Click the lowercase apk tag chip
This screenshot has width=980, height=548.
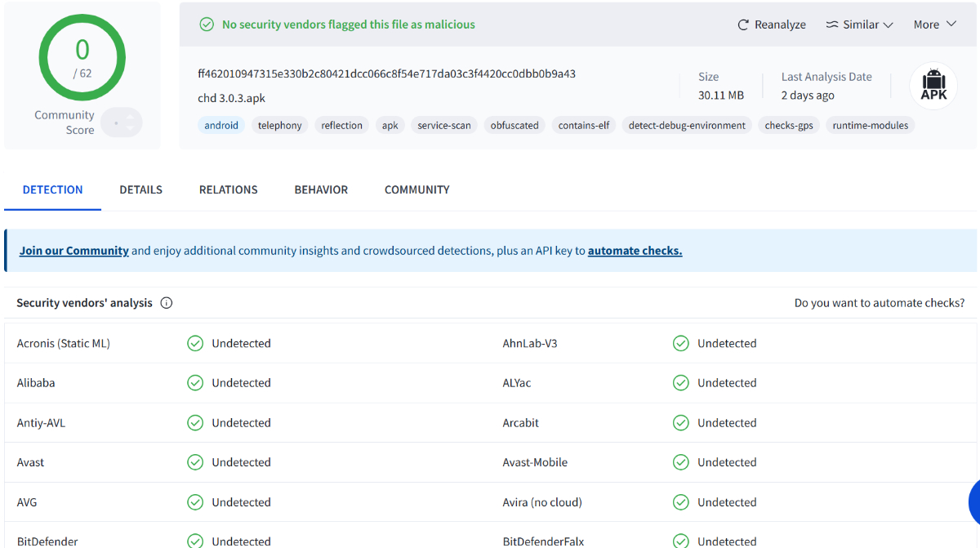tap(390, 125)
